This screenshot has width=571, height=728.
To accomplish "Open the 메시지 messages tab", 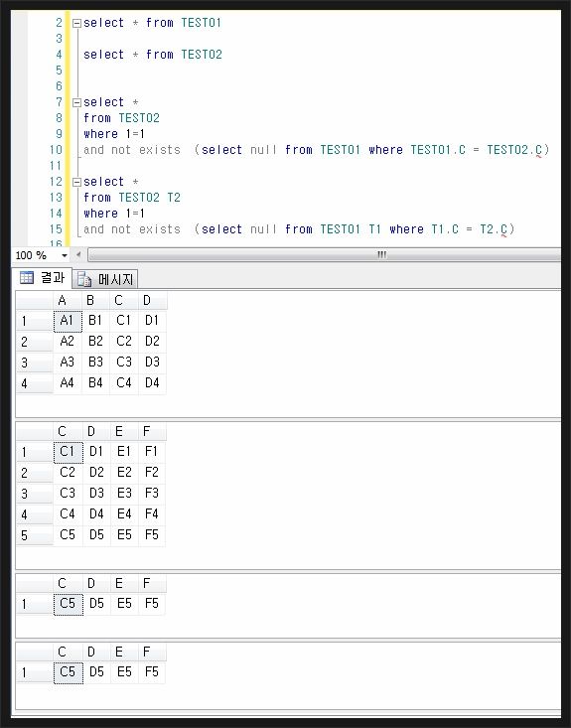I will click(x=105, y=279).
